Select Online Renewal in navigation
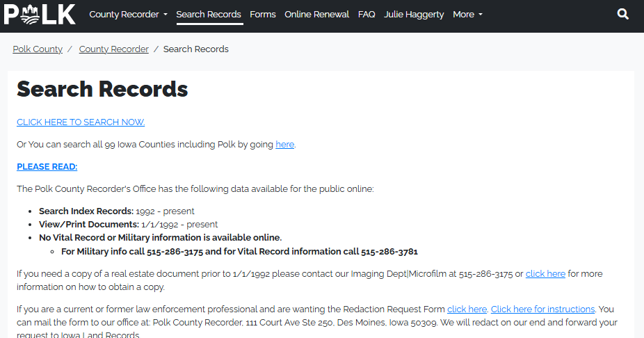Screen dimensions: 644x338 pyautogui.click(x=317, y=15)
